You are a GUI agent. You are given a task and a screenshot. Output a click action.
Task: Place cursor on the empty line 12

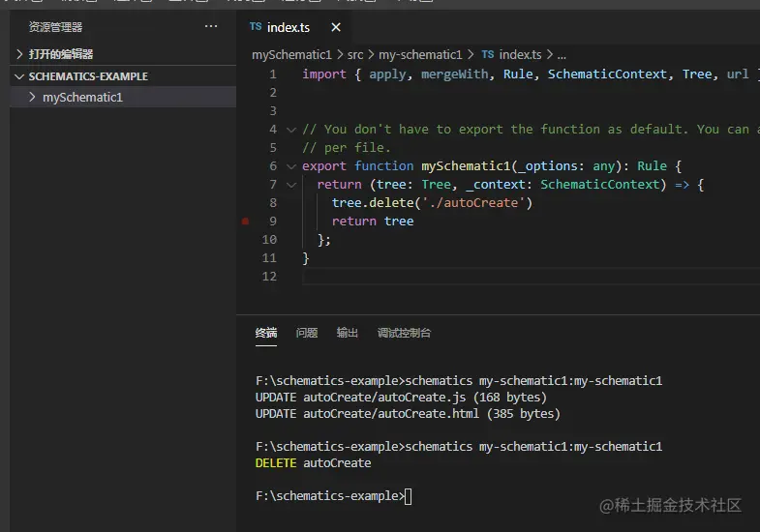531,277
